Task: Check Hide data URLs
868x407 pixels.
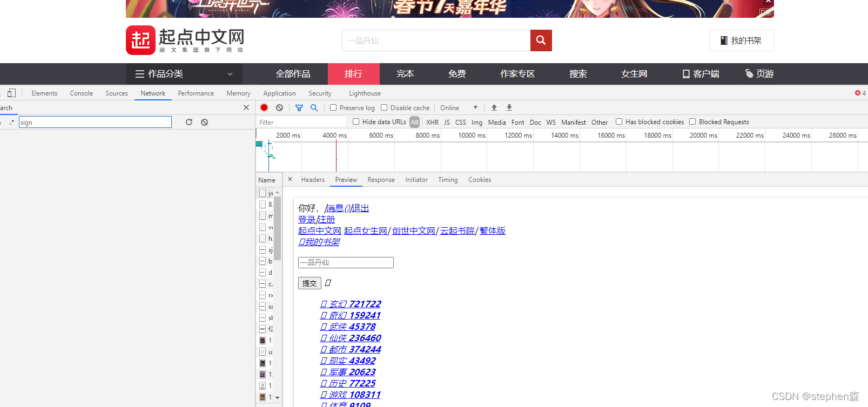Action: (x=356, y=121)
